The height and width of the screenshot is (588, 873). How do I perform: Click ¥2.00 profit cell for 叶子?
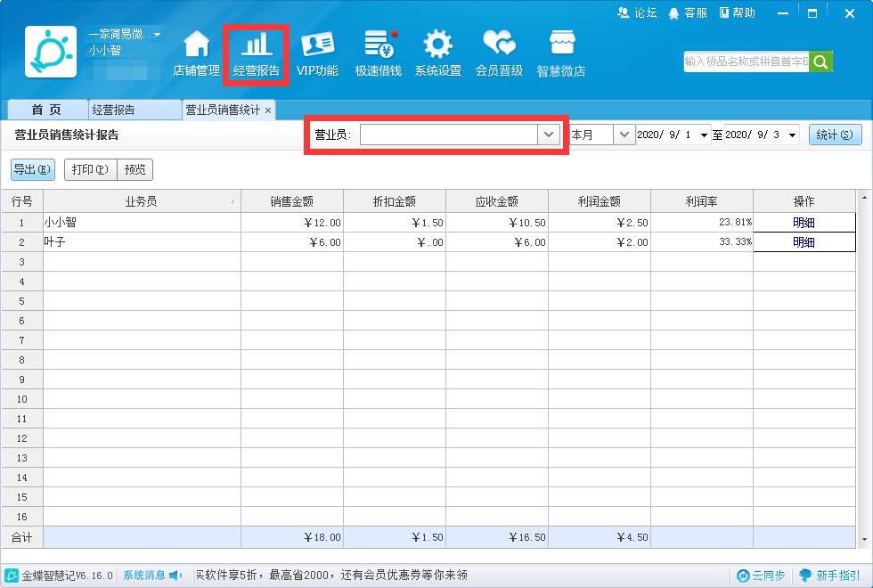click(599, 242)
